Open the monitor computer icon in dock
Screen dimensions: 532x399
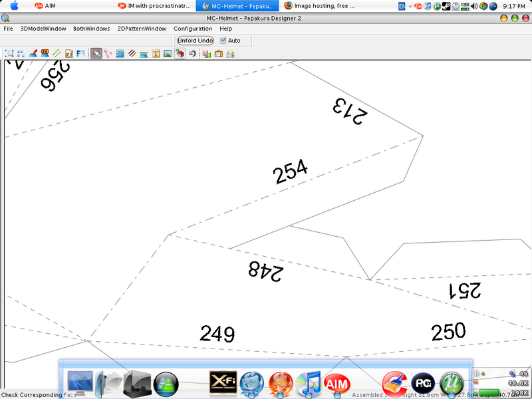coord(80,384)
